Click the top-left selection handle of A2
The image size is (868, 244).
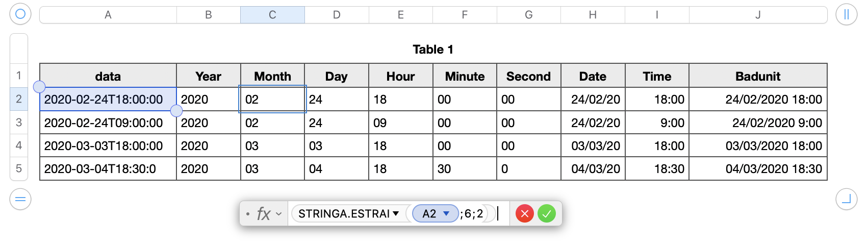coord(39,87)
